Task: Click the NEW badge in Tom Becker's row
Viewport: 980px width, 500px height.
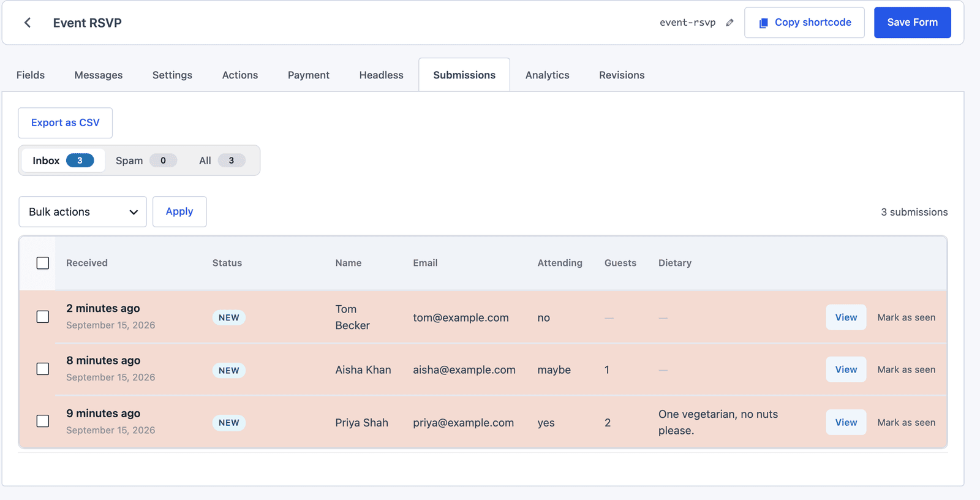Action: tap(229, 317)
